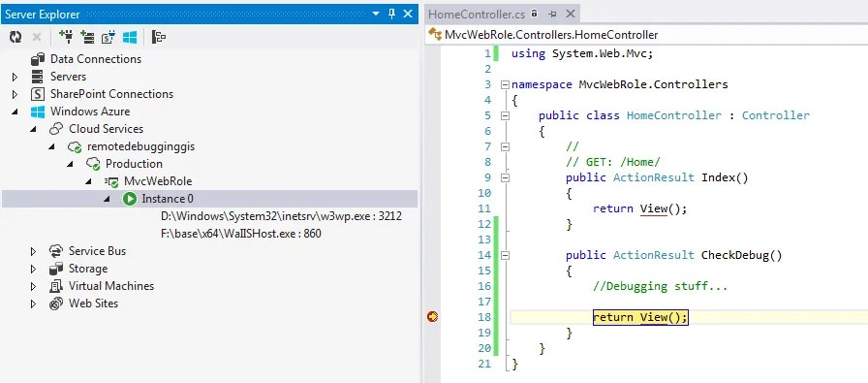Collapse the Windows Azure node
This screenshot has width=868, height=383.
point(15,112)
